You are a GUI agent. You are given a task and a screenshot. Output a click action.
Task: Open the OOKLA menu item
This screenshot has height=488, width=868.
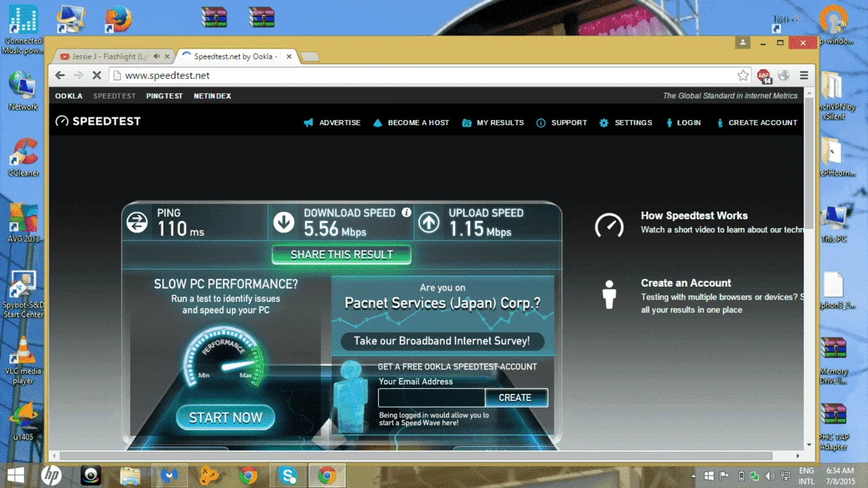(69, 96)
